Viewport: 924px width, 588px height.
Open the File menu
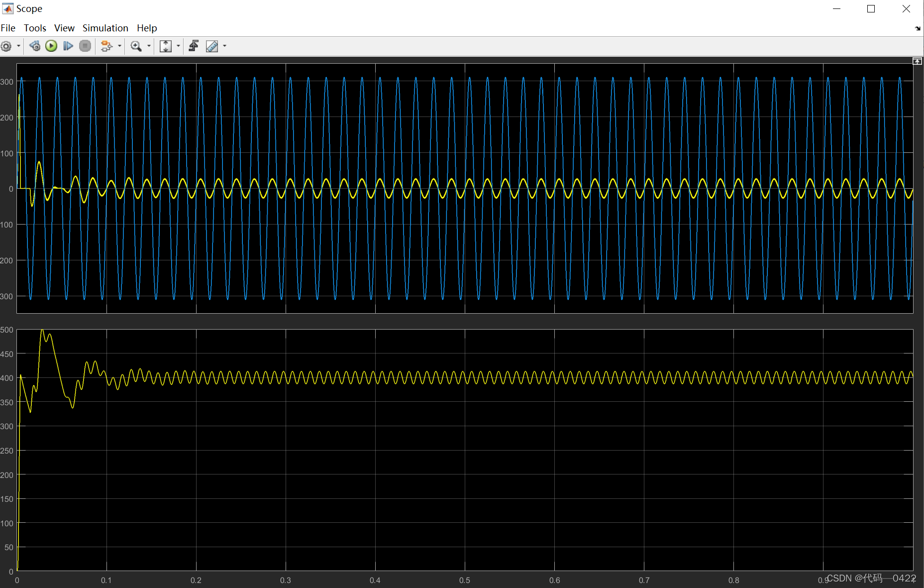(x=8, y=28)
